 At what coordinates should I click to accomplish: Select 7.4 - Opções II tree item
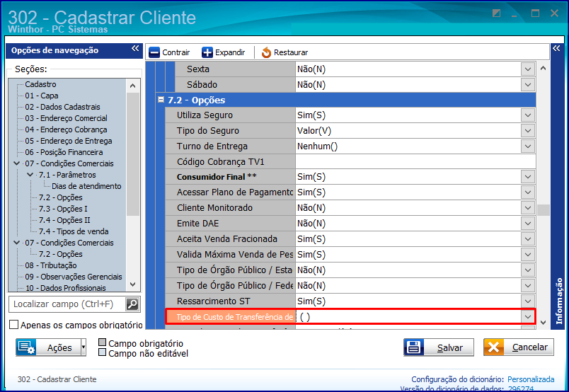[x=64, y=220]
